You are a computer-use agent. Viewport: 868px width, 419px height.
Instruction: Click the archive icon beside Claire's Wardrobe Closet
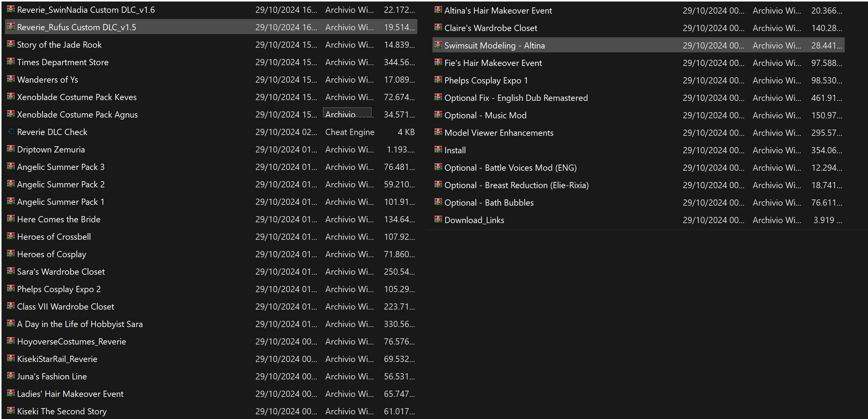438,28
